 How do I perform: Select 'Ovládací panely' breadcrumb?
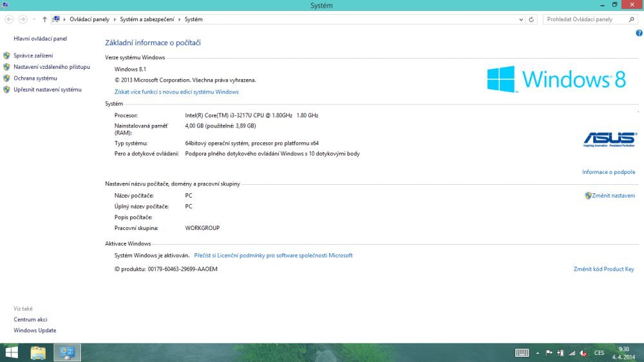tap(90, 19)
